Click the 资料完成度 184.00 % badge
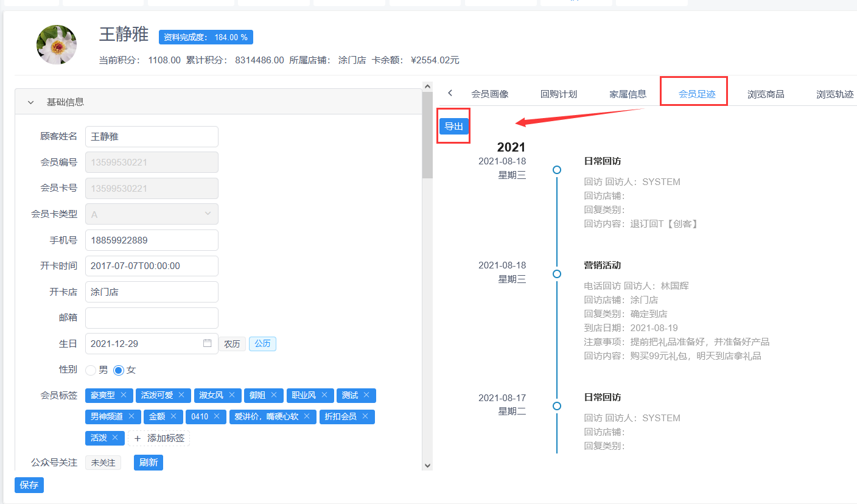This screenshot has width=857, height=504. [x=206, y=37]
